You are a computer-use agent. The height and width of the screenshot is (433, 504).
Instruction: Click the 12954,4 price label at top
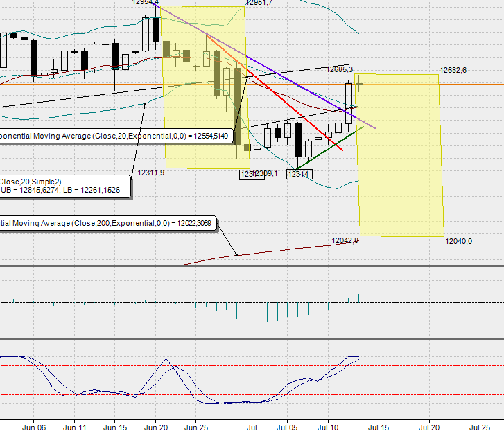click(x=146, y=2)
